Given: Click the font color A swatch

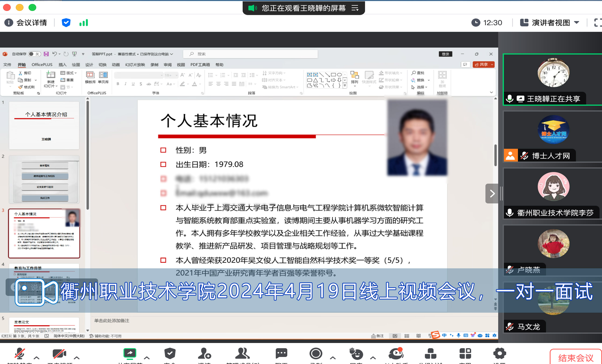Looking at the screenshot, I should 194,84.
